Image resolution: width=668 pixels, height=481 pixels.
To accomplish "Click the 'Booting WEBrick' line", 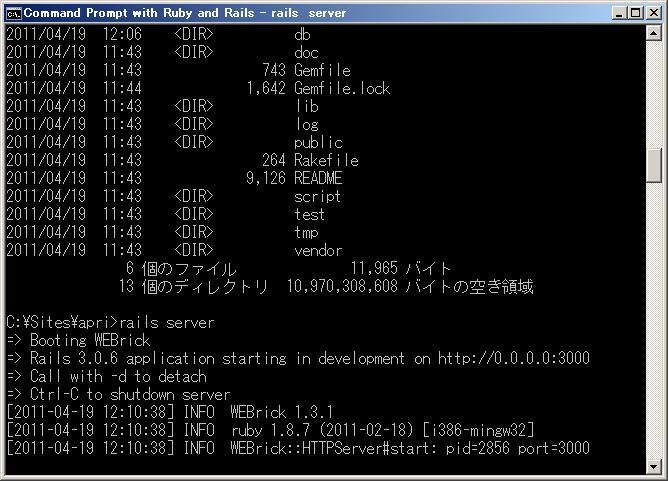I will pos(90,340).
